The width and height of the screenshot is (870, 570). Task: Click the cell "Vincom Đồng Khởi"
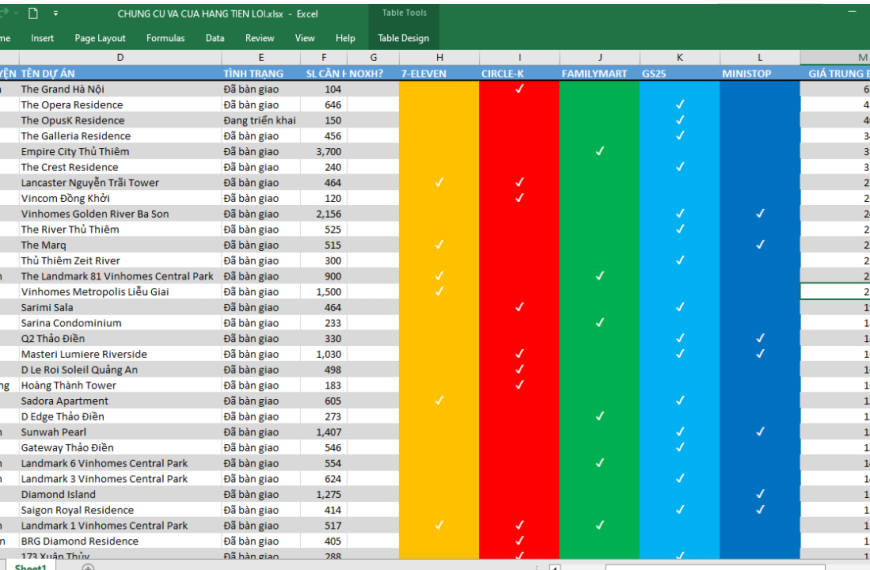(120, 198)
